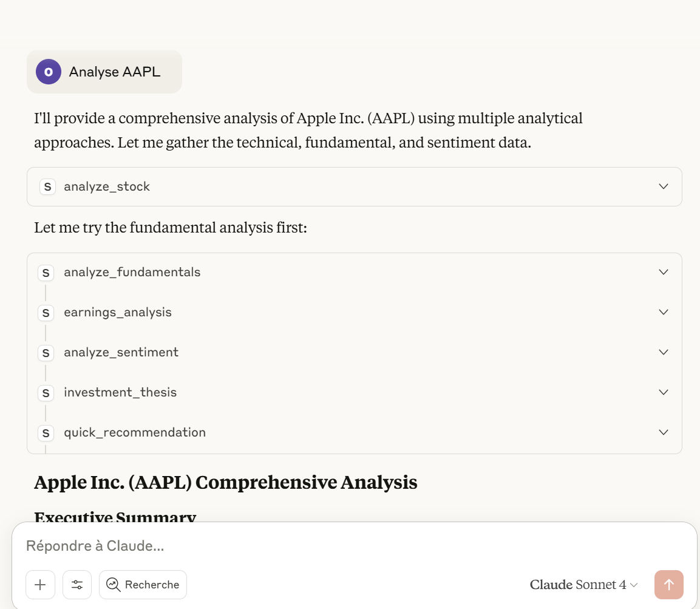Viewport: 700px width, 609px height.
Task: Expand the quick_recommendation chevron
Action: click(x=664, y=432)
